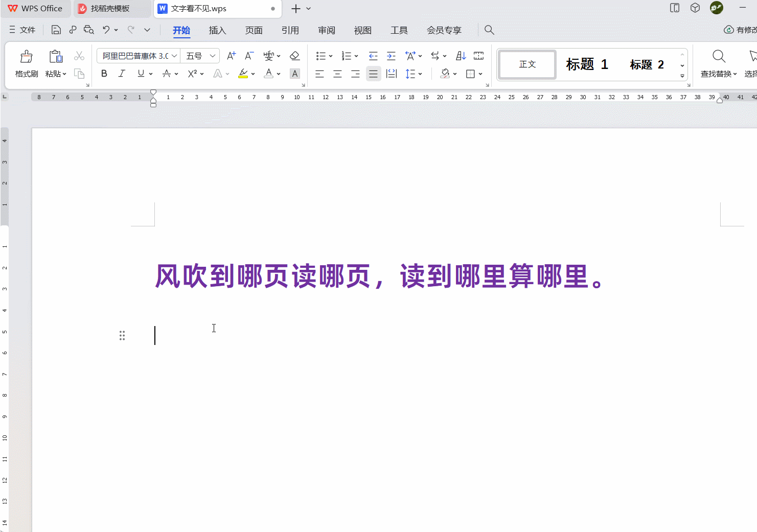Switch to the 引用 tab
Viewport: 757px width, 532px height.
(290, 30)
